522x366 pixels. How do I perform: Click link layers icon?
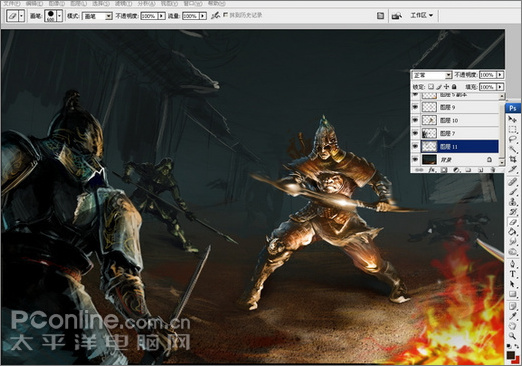(x=419, y=170)
